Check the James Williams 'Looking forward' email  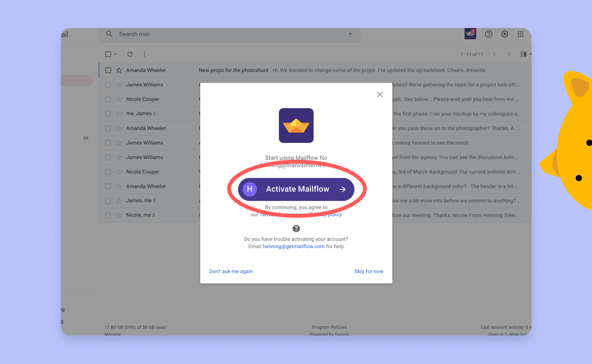[108, 143]
